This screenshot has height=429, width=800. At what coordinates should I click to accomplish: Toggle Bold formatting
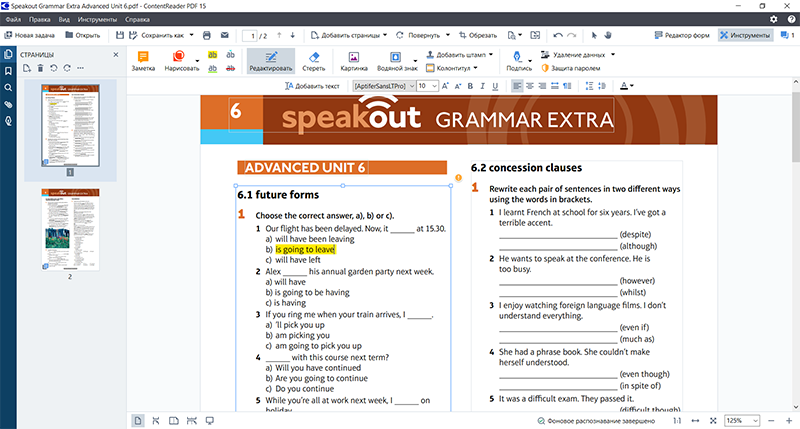click(470, 86)
